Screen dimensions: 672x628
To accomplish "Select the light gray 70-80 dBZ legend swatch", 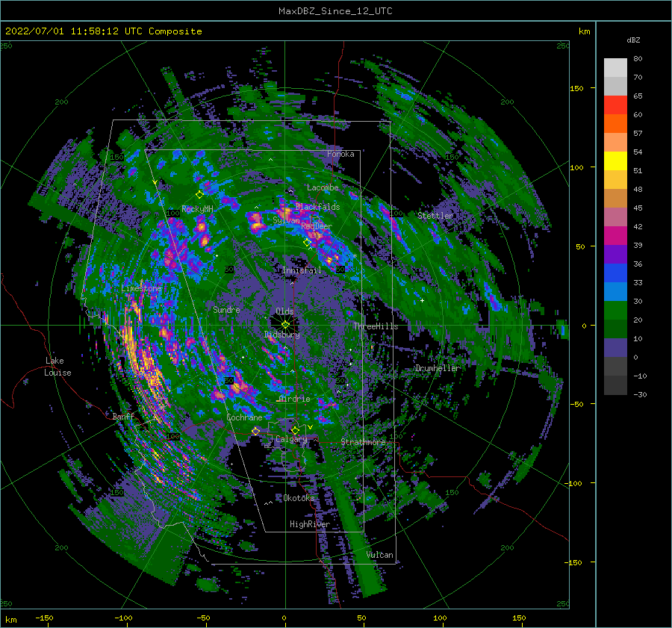I will [615, 68].
